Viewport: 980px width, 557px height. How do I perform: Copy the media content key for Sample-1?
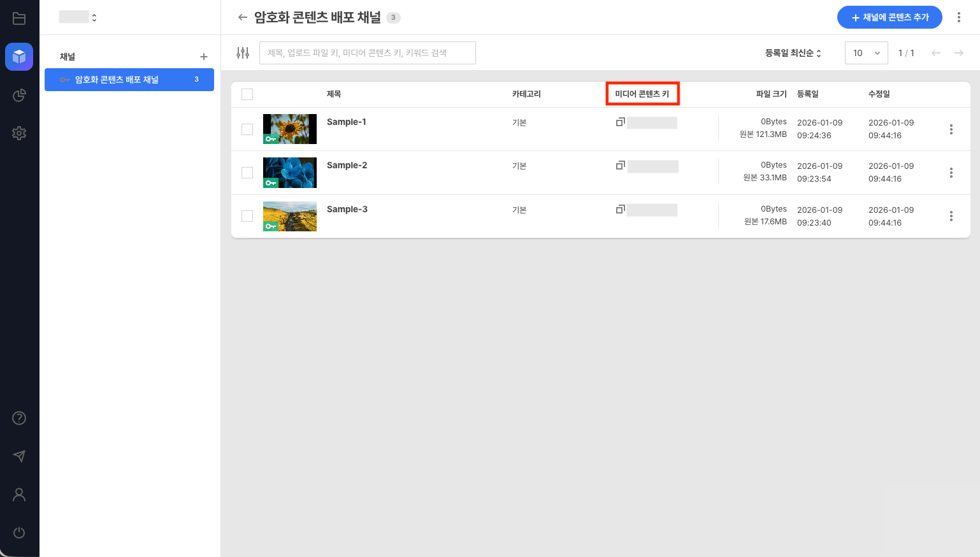(x=620, y=122)
